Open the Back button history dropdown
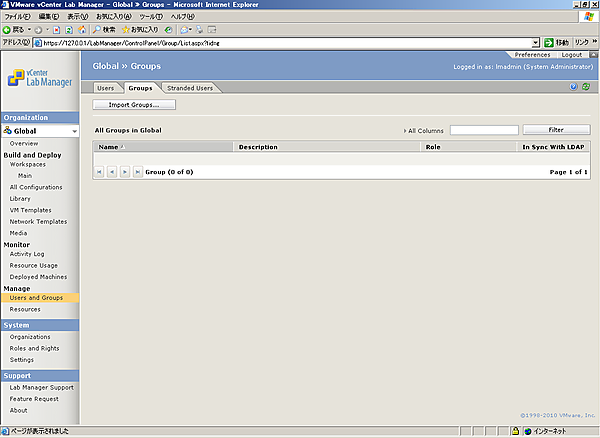 29,29
